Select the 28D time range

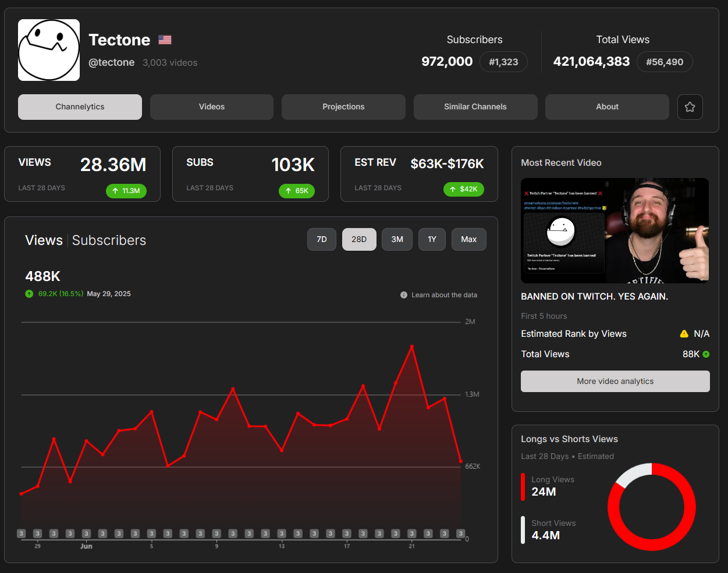click(x=359, y=239)
